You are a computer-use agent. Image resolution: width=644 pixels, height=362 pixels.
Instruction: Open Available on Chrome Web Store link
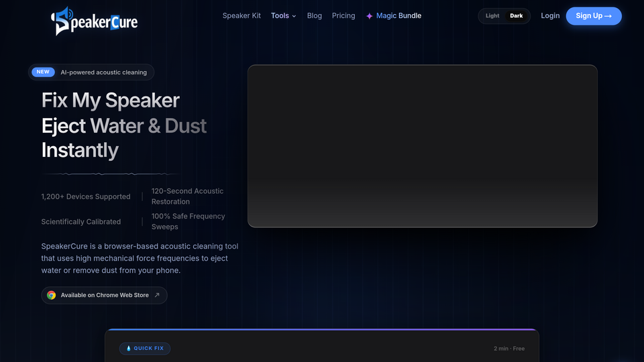pyautogui.click(x=105, y=295)
